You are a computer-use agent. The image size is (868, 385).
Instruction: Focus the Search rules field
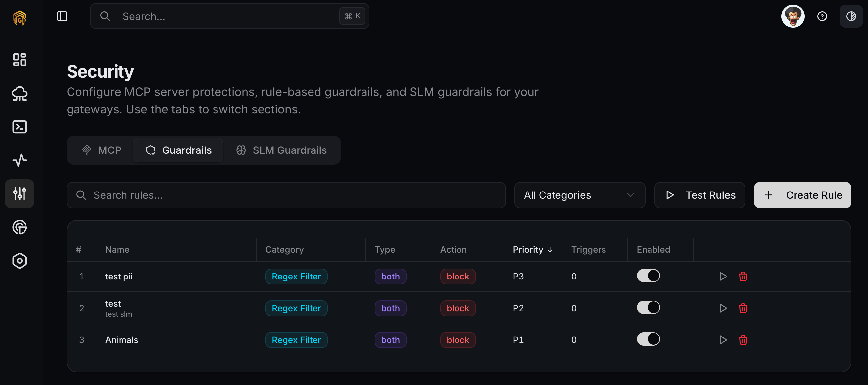[286, 195]
